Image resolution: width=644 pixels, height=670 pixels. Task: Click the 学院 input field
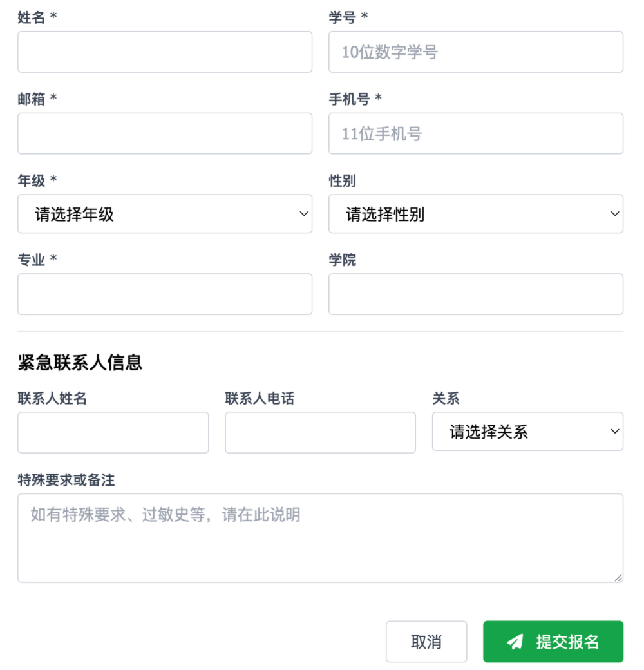(475, 294)
